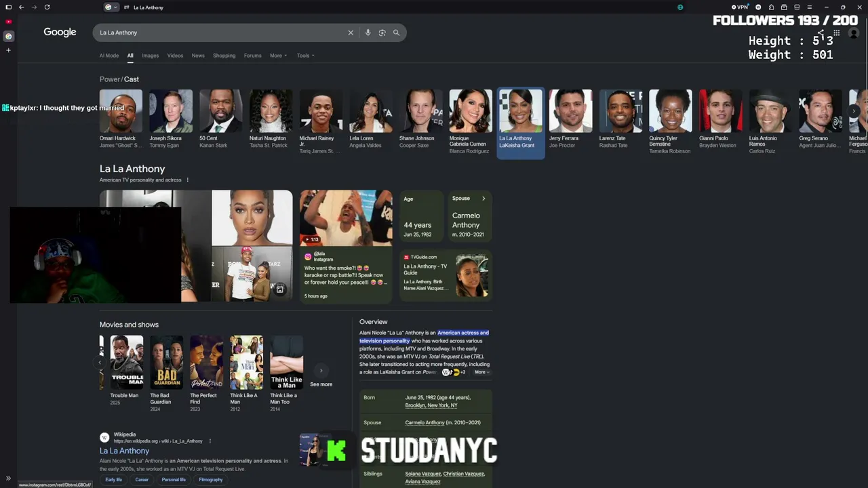Click the teal globe icon in address bar

pyautogui.click(x=680, y=7)
